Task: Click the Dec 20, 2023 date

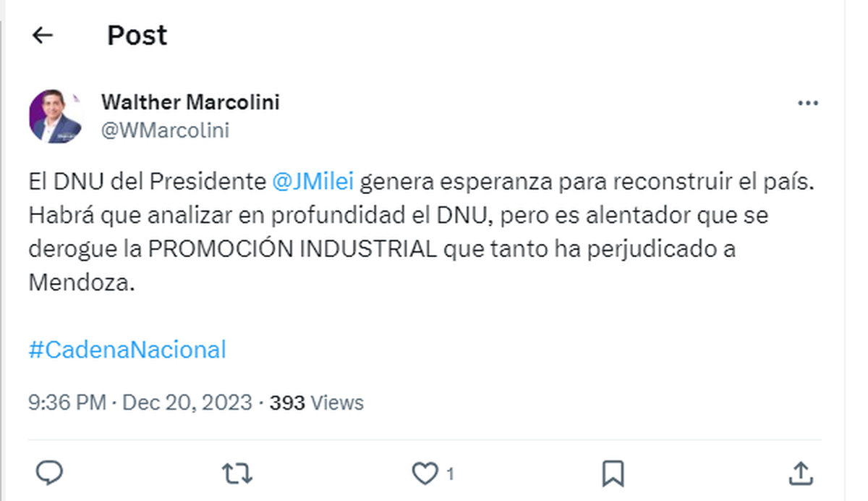Action: [x=187, y=403]
